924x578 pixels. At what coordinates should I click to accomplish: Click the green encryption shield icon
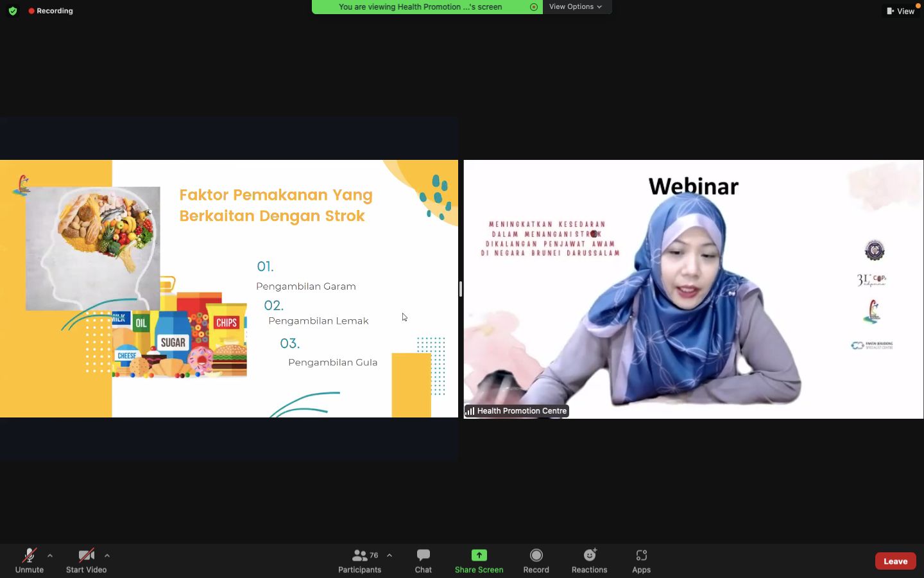[x=13, y=11]
